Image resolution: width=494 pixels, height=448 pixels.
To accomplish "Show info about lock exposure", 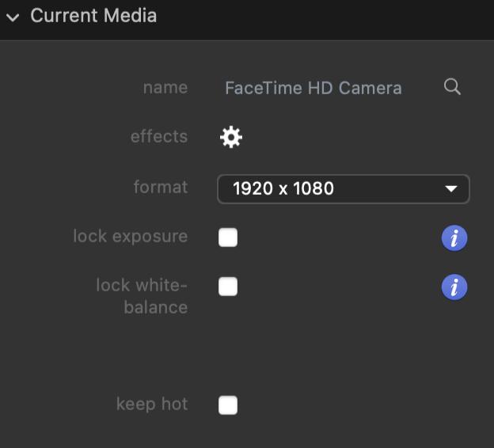I will pyautogui.click(x=454, y=237).
